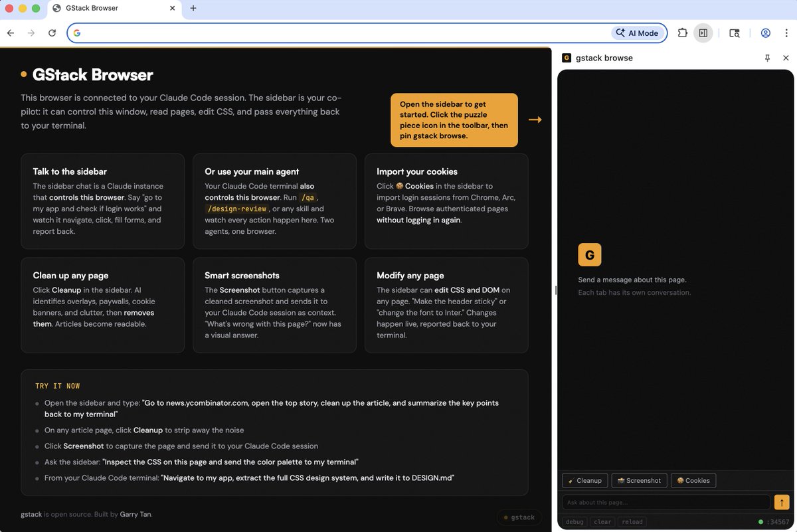This screenshot has height=532, width=797.
Task: Click the large orange G logo in sidebar
Action: pyautogui.click(x=590, y=255)
